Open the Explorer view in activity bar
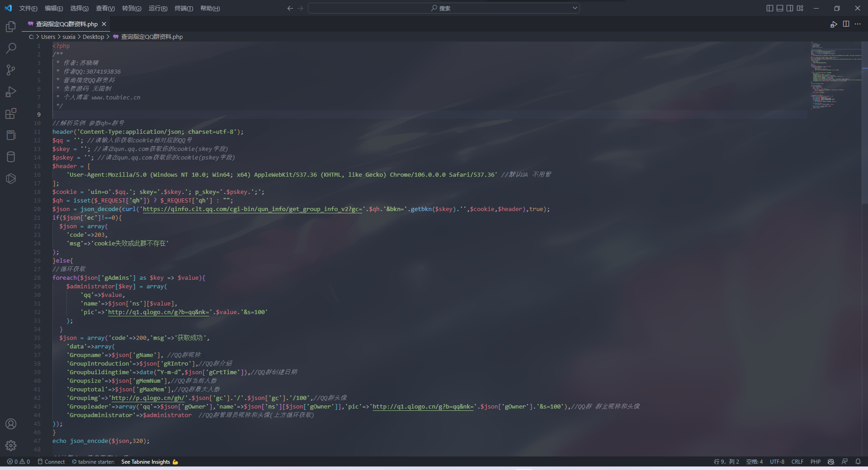Image resolution: width=868 pixels, height=470 pixels. (11, 27)
